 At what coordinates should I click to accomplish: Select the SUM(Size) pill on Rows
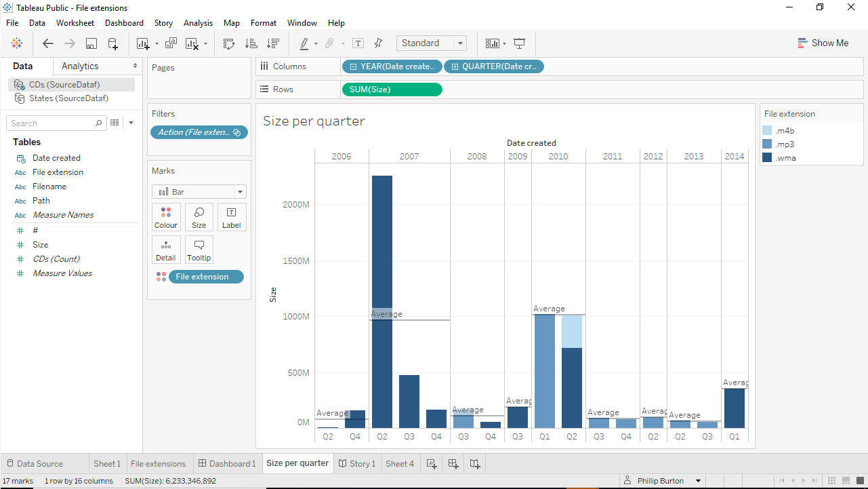(x=392, y=90)
